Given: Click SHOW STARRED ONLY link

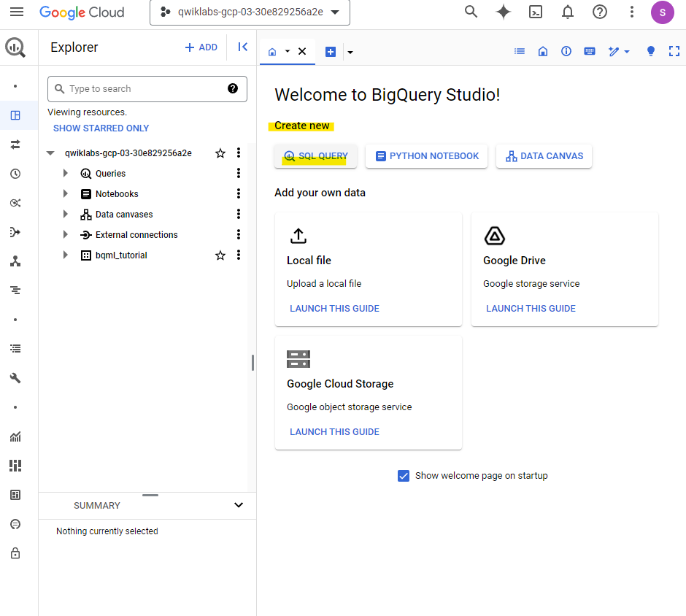Looking at the screenshot, I should tap(101, 128).
